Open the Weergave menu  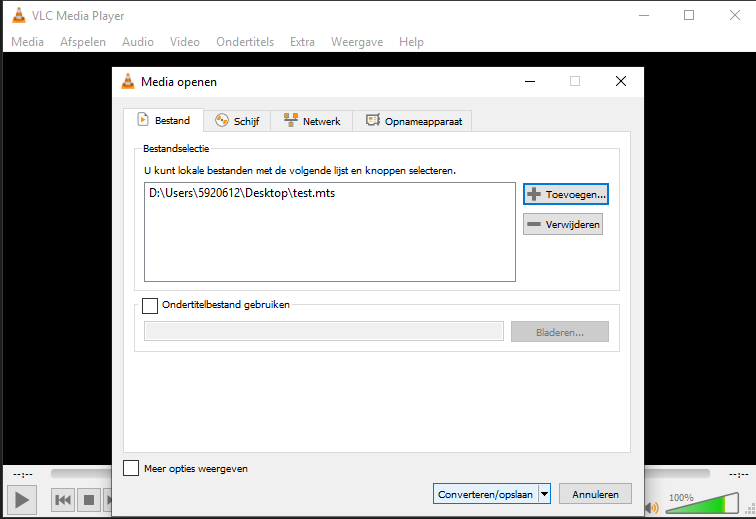(x=357, y=42)
